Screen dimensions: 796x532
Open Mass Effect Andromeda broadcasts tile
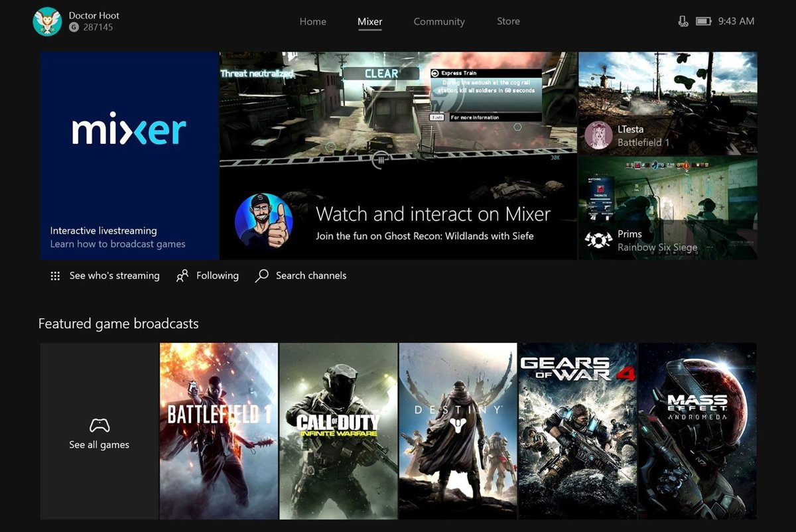click(697, 431)
